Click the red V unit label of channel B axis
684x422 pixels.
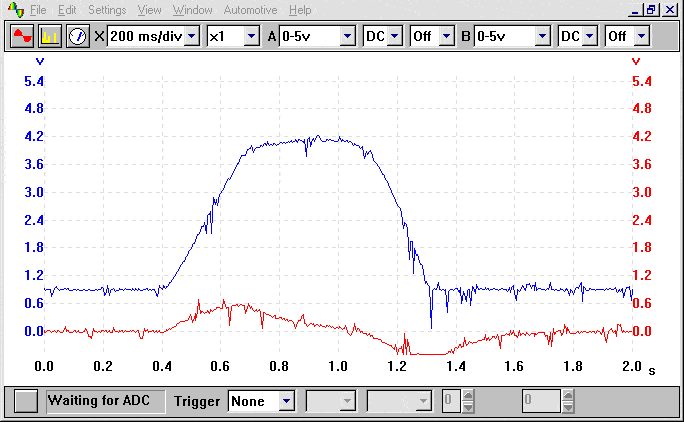(636, 62)
